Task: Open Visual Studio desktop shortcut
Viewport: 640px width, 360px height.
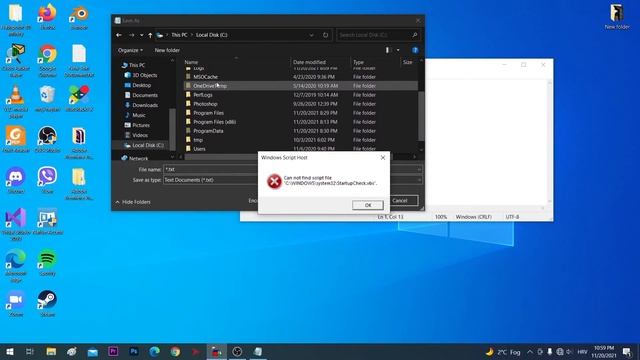Action: pos(16,224)
